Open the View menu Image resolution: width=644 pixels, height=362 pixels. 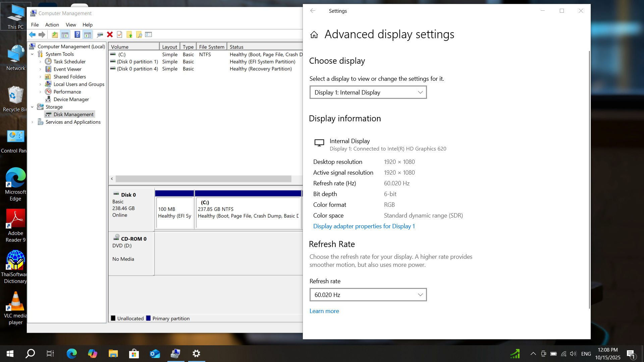(71, 25)
